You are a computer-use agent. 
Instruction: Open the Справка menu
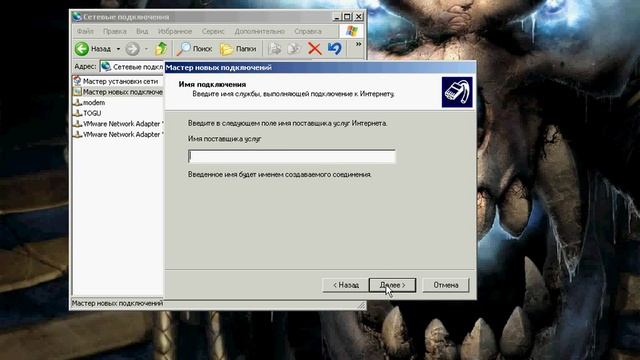click(308, 31)
